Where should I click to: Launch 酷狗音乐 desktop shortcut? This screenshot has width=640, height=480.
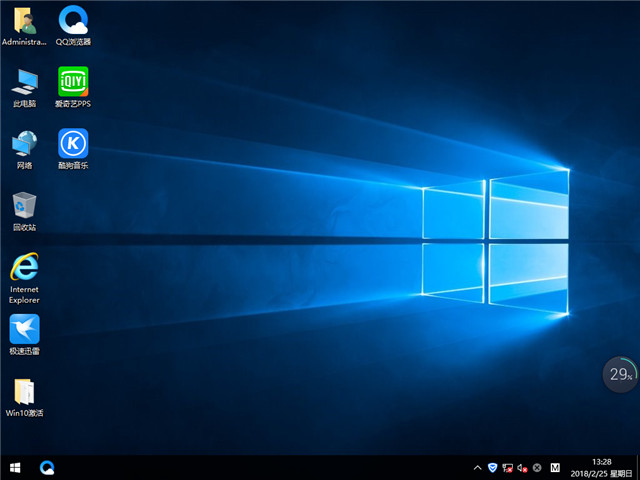[x=73, y=149]
